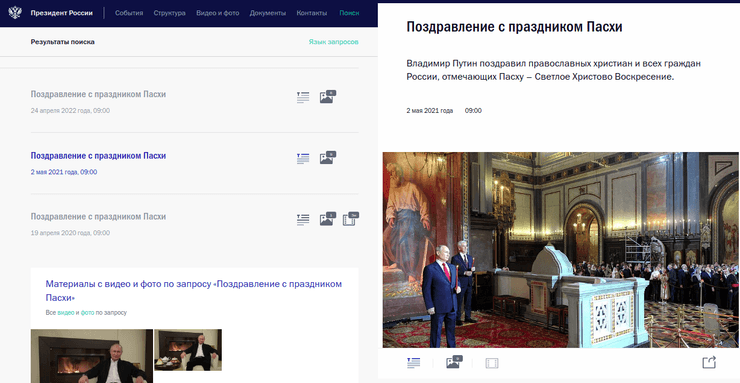740x383 pixels.
Task: Open the 19 апреля 2020 Easter greeting result
Action: click(x=98, y=217)
